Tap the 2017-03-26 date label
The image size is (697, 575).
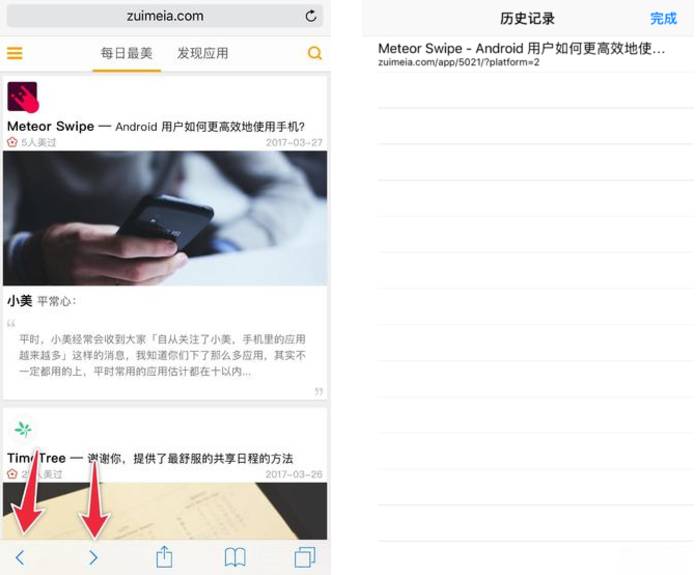point(294,474)
